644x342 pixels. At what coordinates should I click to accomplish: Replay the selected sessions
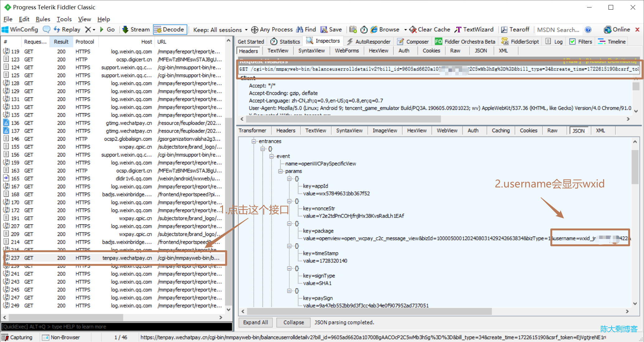(x=67, y=30)
